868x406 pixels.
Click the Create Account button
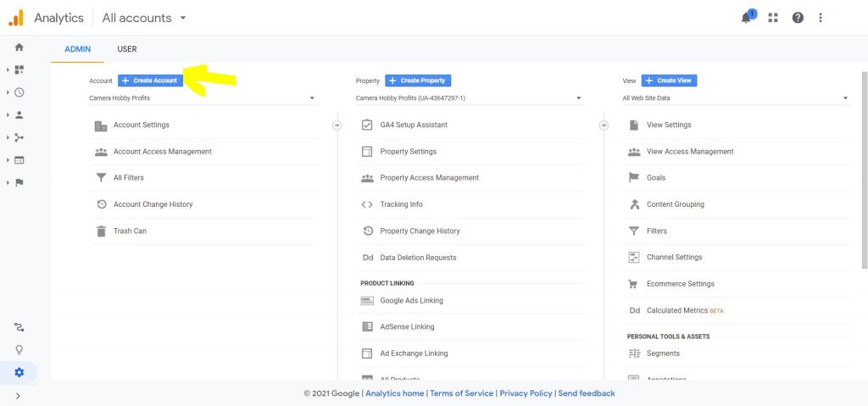150,81
